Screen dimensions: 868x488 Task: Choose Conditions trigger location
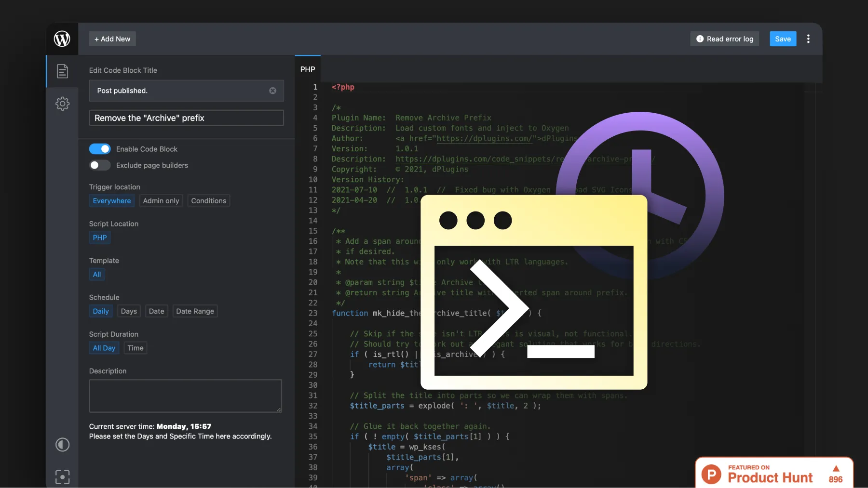(x=208, y=201)
